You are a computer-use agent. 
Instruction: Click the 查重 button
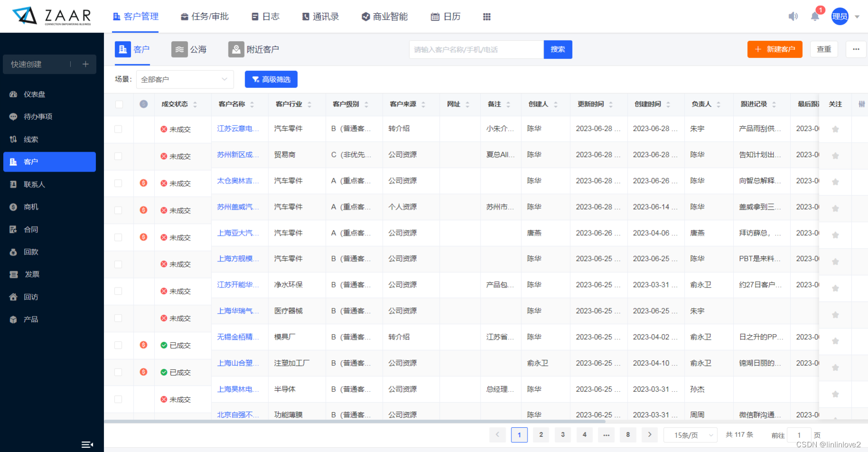(x=824, y=49)
